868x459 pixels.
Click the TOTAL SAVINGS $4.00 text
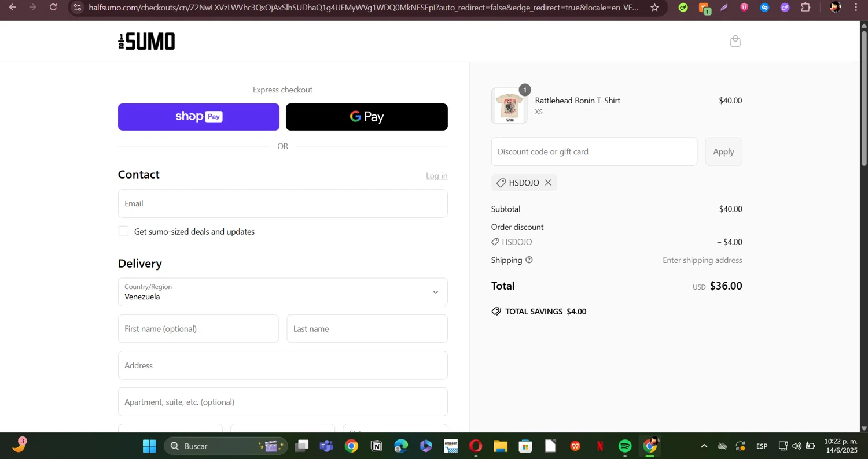tap(546, 312)
